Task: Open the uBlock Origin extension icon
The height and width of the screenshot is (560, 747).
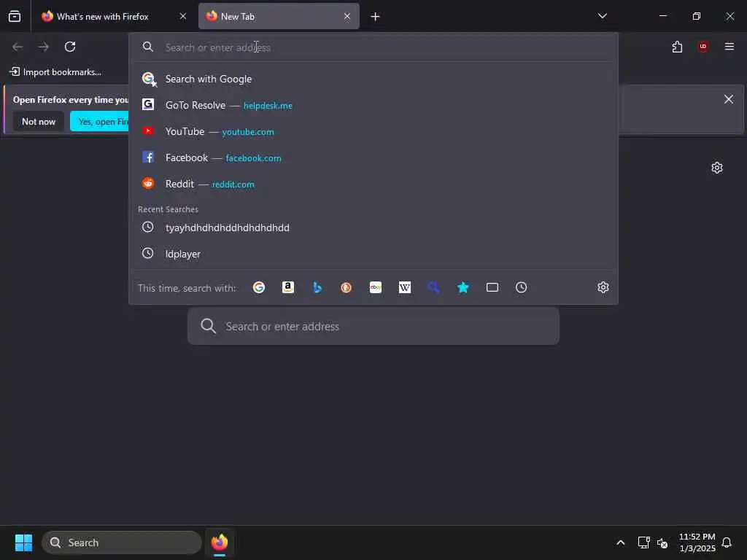Action: pyautogui.click(x=703, y=47)
